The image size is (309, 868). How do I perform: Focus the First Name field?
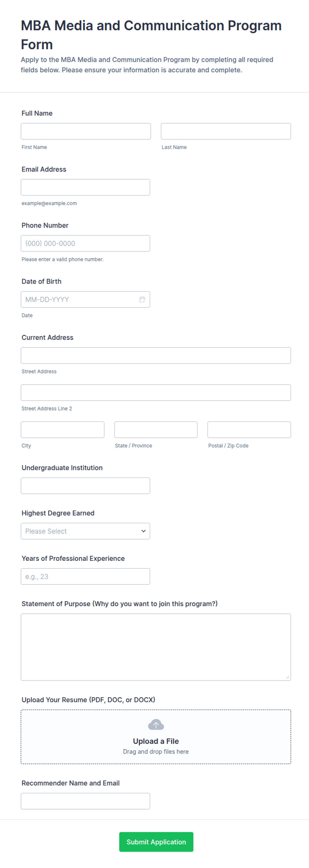point(86,131)
